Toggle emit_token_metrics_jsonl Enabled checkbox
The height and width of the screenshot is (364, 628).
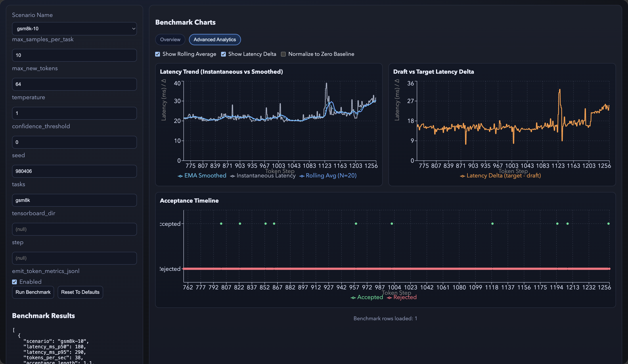coord(14,282)
